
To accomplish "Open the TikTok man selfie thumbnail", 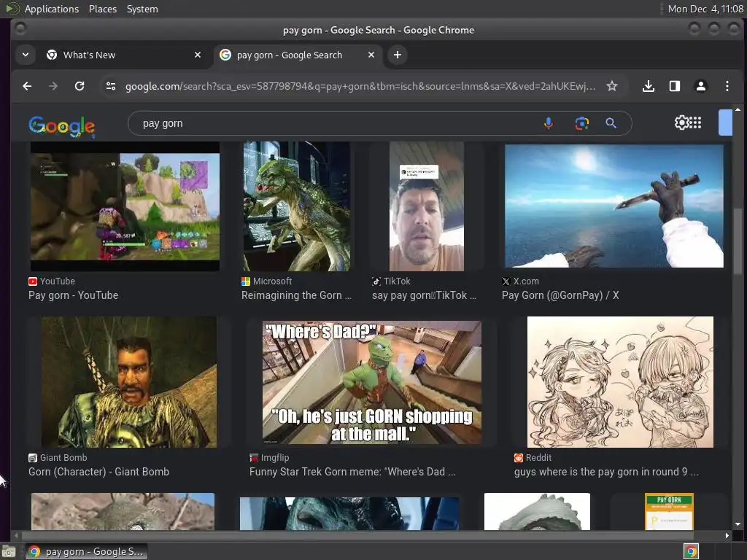I will pos(426,206).
